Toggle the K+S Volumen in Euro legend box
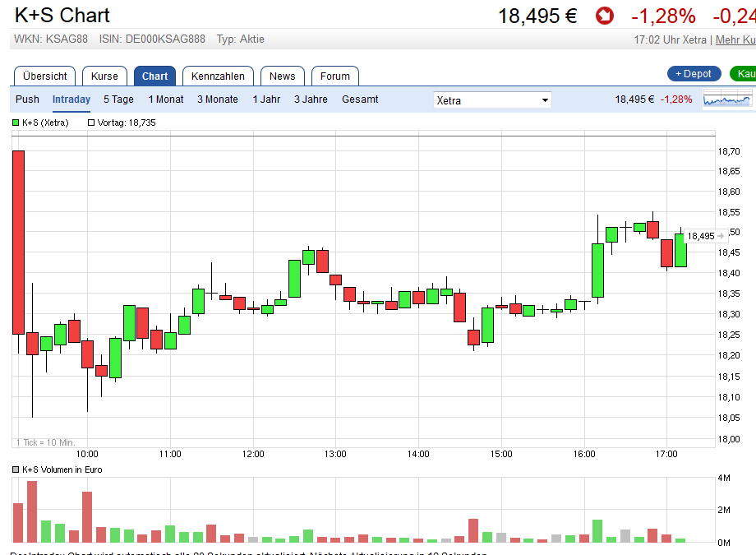Viewport: 756px width, 555px height. tap(16, 469)
